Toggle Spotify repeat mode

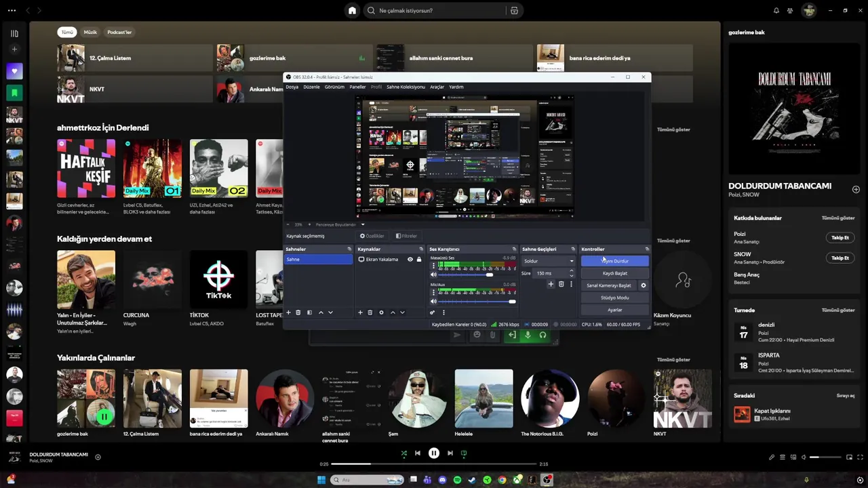464,453
